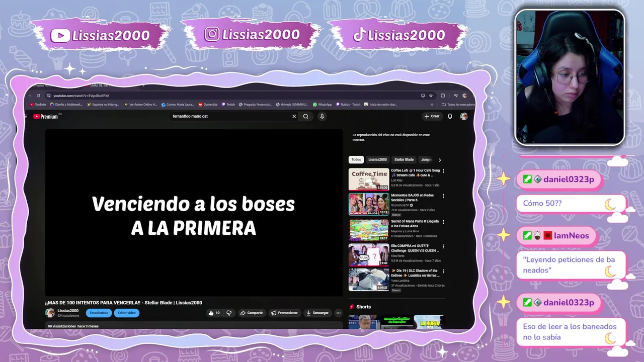Open options for Momentos BAJOS video

(443, 196)
